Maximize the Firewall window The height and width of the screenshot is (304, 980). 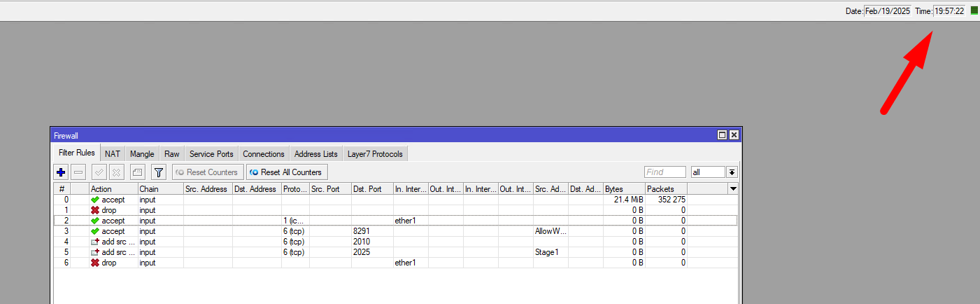pyautogui.click(x=723, y=134)
